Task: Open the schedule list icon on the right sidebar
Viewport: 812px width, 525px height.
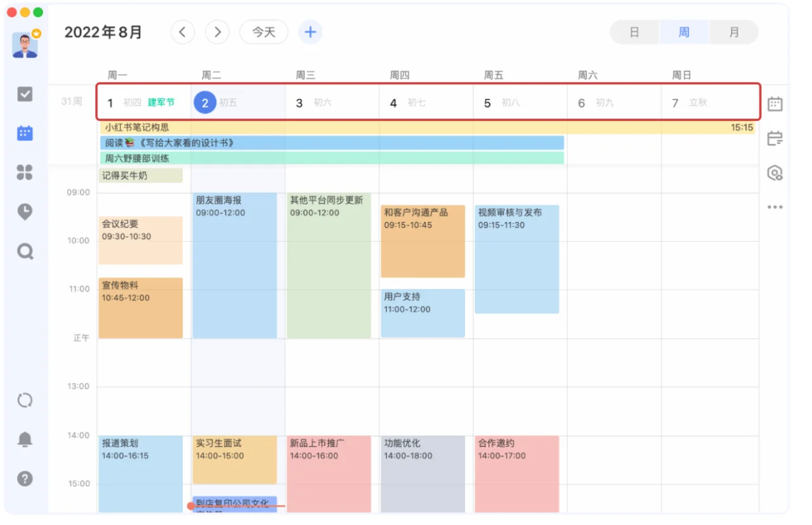Action: click(x=775, y=138)
